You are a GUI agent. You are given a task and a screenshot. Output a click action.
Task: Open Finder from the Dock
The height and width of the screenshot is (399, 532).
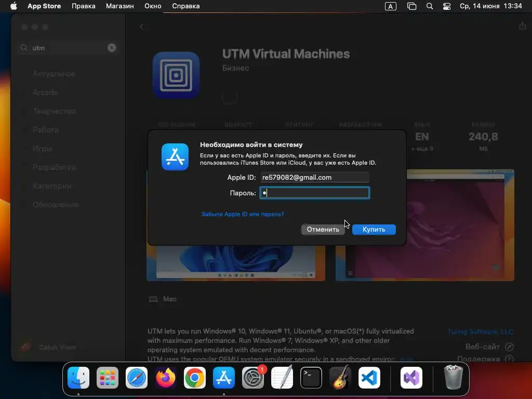click(x=78, y=378)
